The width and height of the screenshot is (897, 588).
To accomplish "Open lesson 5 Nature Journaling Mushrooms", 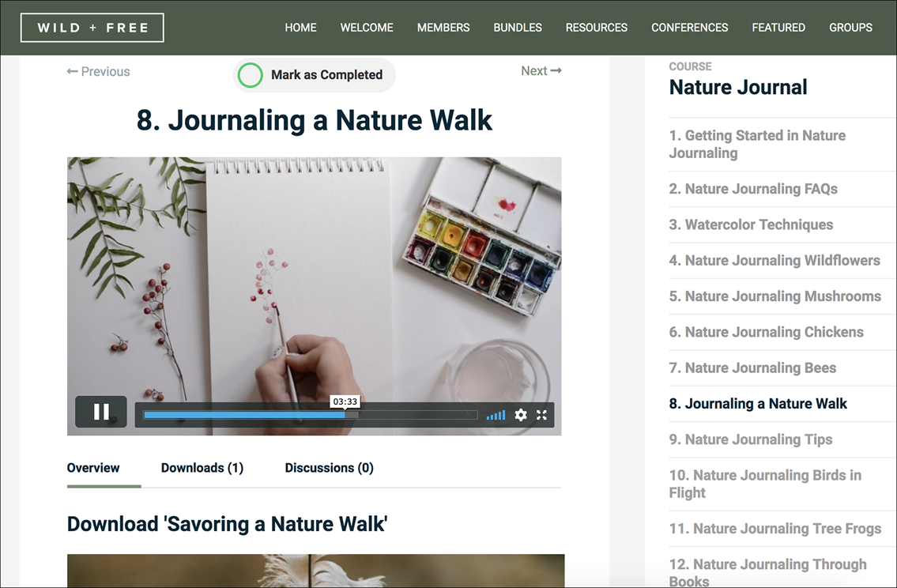I will coord(775,296).
